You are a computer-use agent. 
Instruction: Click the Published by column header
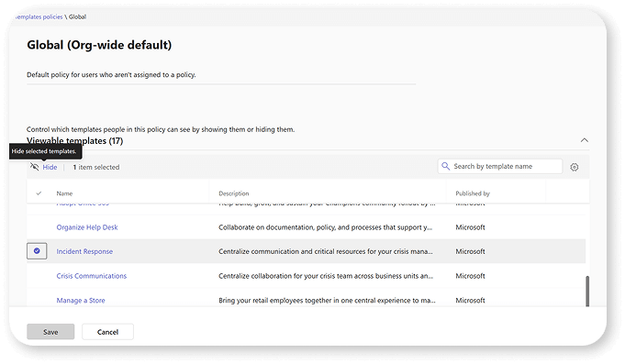(x=473, y=193)
